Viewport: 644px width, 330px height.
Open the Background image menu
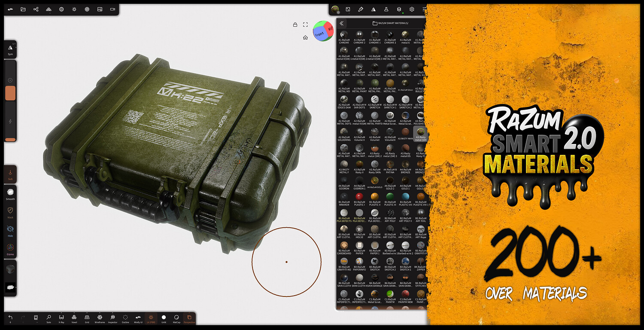coord(100,9)
